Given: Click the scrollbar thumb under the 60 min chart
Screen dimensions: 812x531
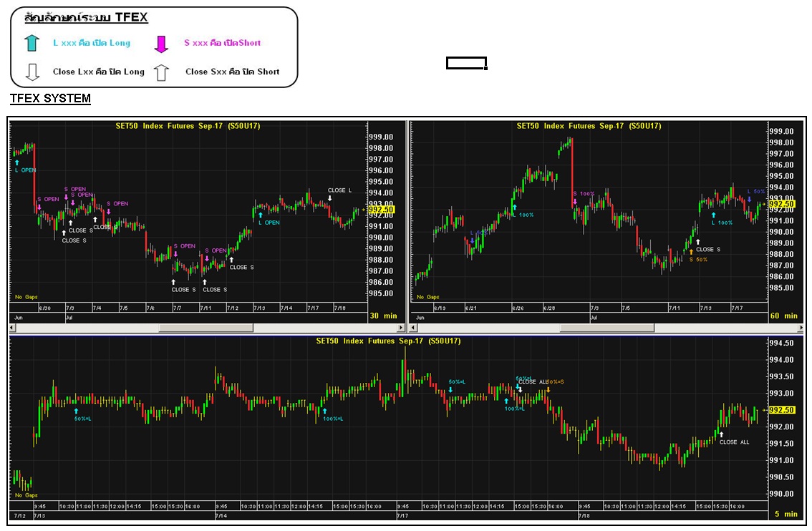Looking at the screenshot, I should (607, 328).
